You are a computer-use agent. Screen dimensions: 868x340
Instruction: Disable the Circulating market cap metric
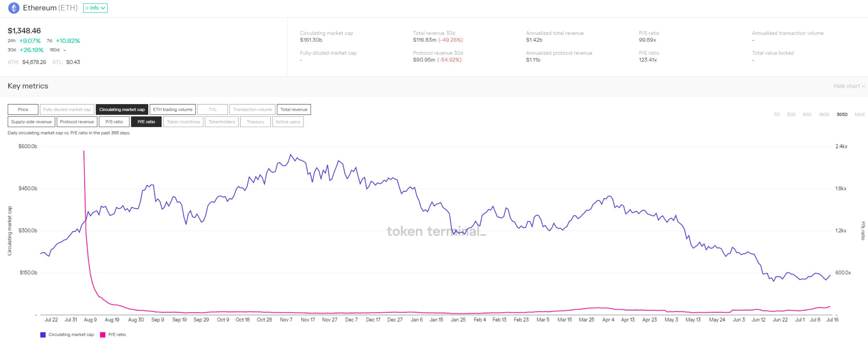pos(122,110)
